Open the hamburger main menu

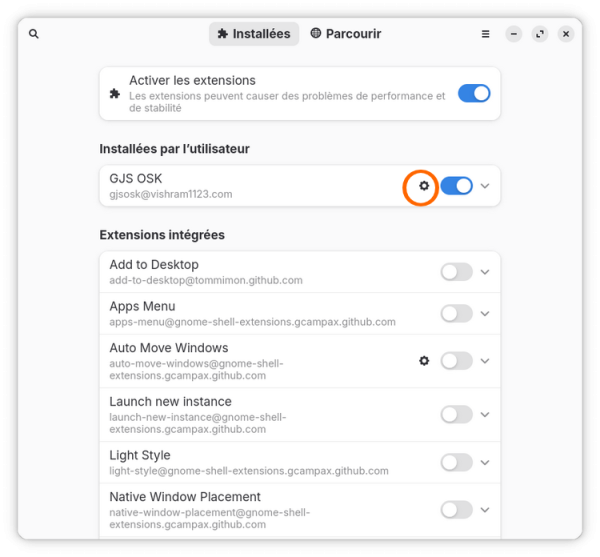[485, 34]
